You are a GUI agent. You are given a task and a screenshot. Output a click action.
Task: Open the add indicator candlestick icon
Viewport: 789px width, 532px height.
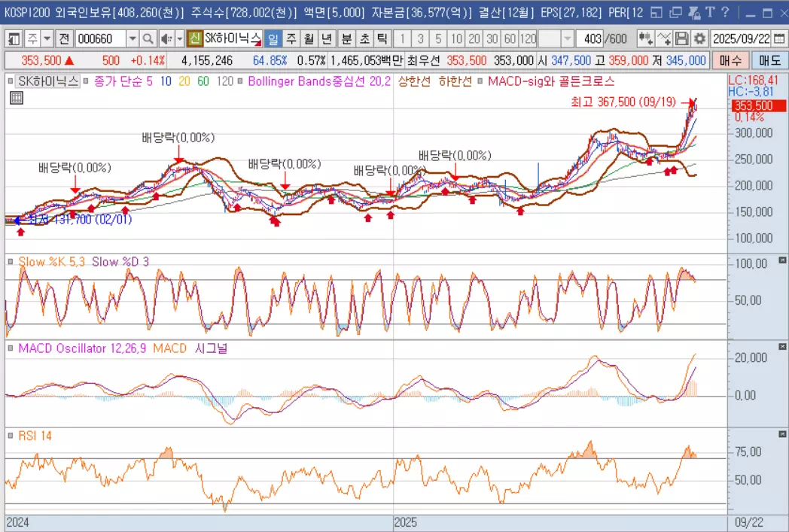(x=645, y=38)
